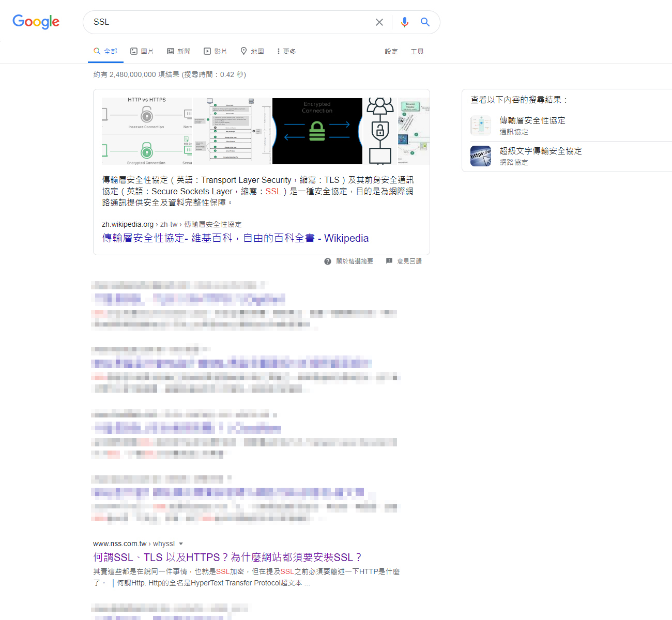The image size is (672, 620).
Task: Click the 意見回饋 flag icon
Action: (389, 261)
